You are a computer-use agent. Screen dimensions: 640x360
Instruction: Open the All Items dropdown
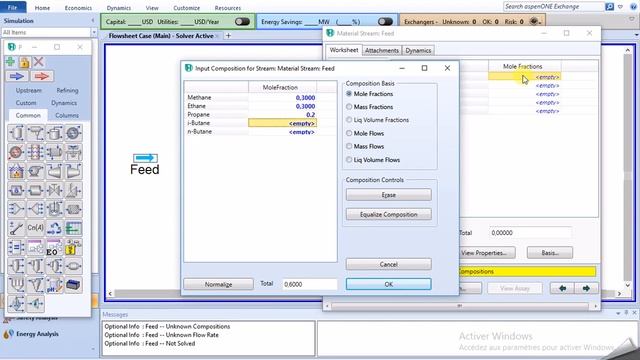pos(94,32)
